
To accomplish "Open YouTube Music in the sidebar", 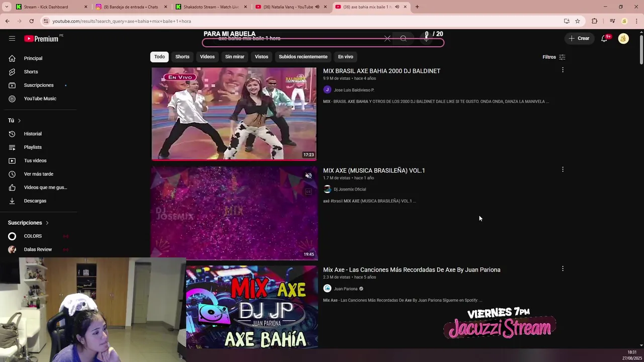I will click(x=40, y=99).
